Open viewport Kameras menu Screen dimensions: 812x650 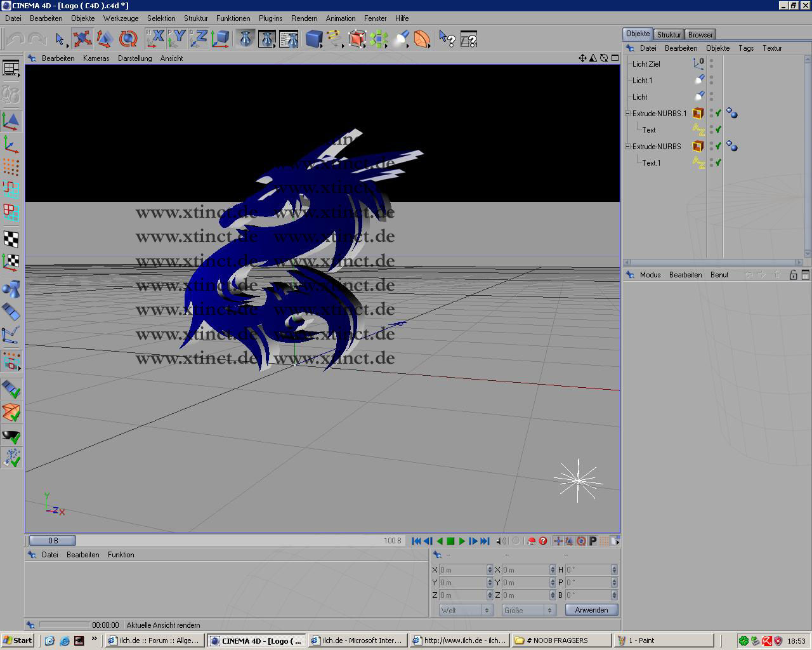coord(96,58)
